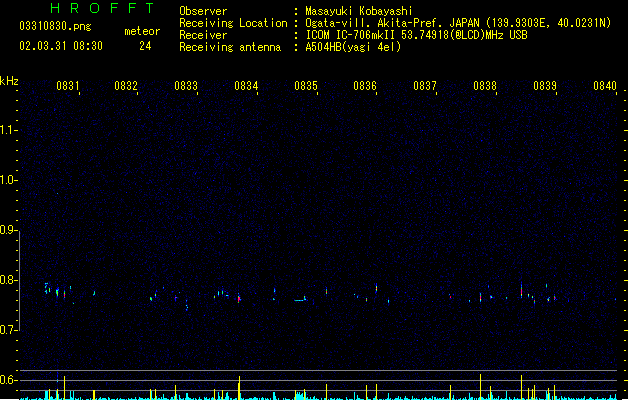
Task: Click the 0.8 kHz axis label
Action: pos(8,280)
